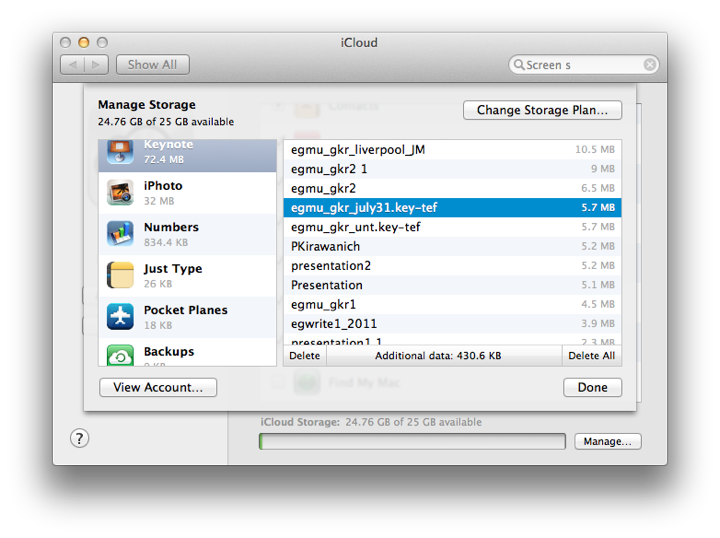Screen dimensions: 720x538
Task: Select the egmu_gkr2 6.5 MB file
Action: click(x=452, y=188)
